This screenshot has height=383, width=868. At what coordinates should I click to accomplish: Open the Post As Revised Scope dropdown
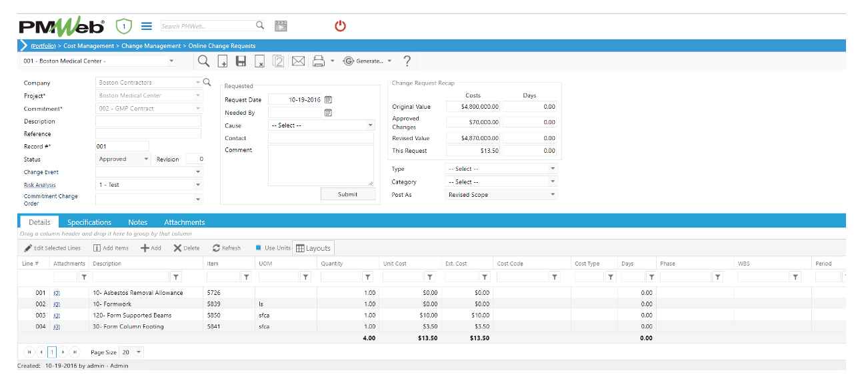pos(501,195)
